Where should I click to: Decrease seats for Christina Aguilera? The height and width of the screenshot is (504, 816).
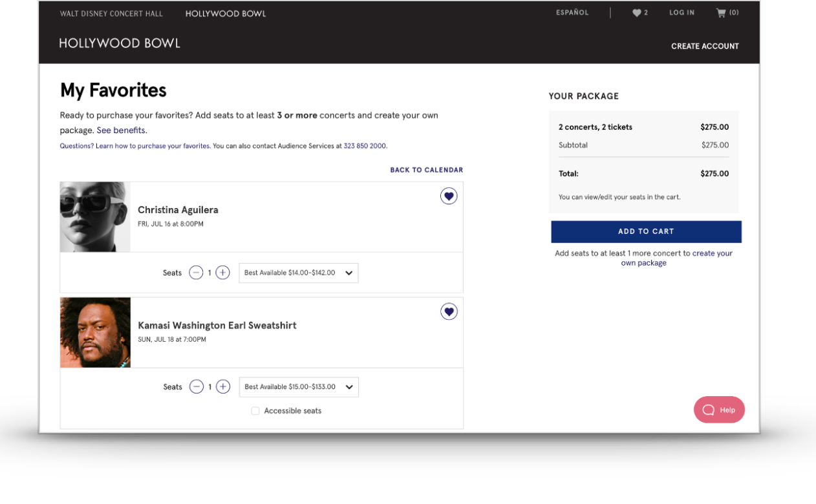point(196,273)
